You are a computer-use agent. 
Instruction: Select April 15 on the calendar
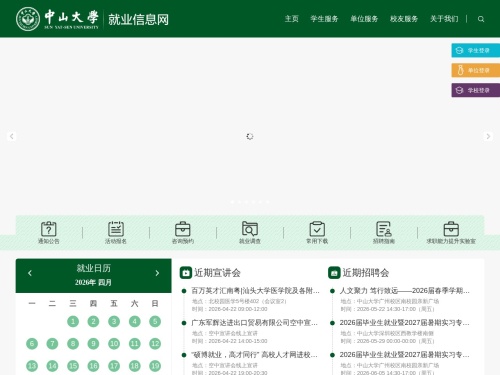tap(73, 366)
